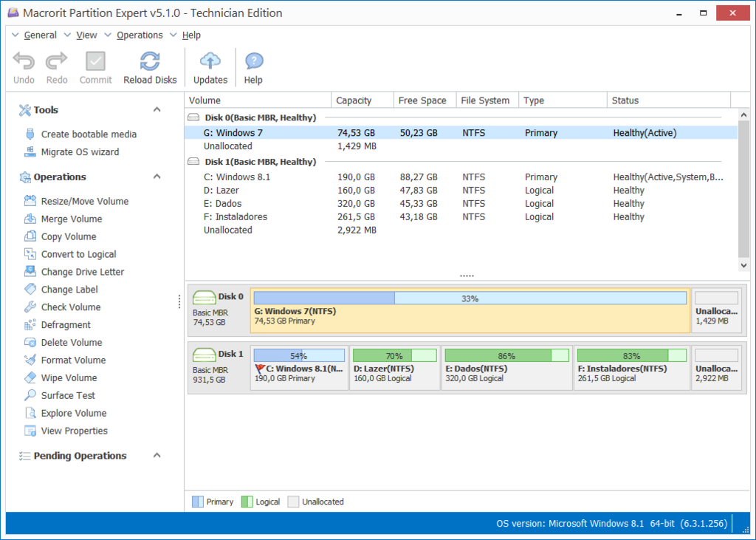
Task: Sort by the Capacity column header
Action: coord(362,100)
